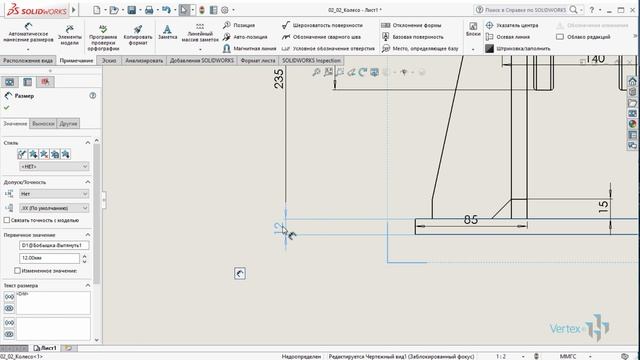
Task: Activate the Select cursor tool
Action: (184, 10)
